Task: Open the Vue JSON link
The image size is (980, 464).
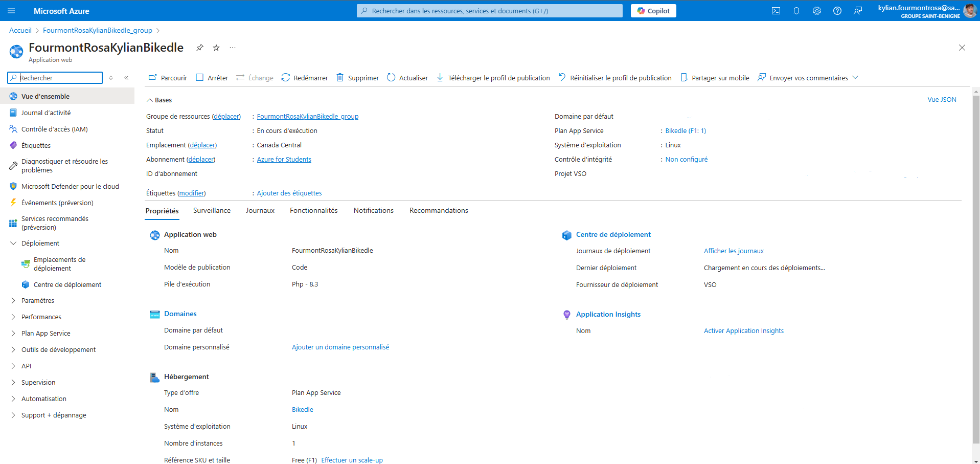Action: [942, 99]
